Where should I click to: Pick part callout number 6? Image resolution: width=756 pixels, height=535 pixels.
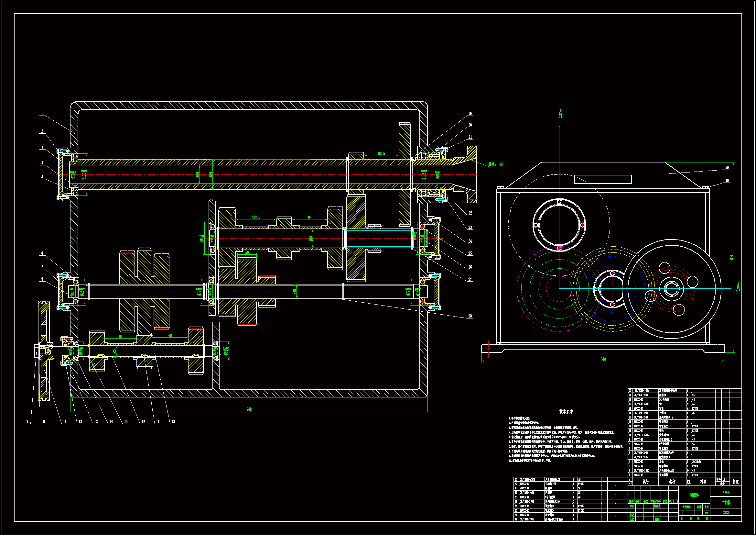click(42, 253)
